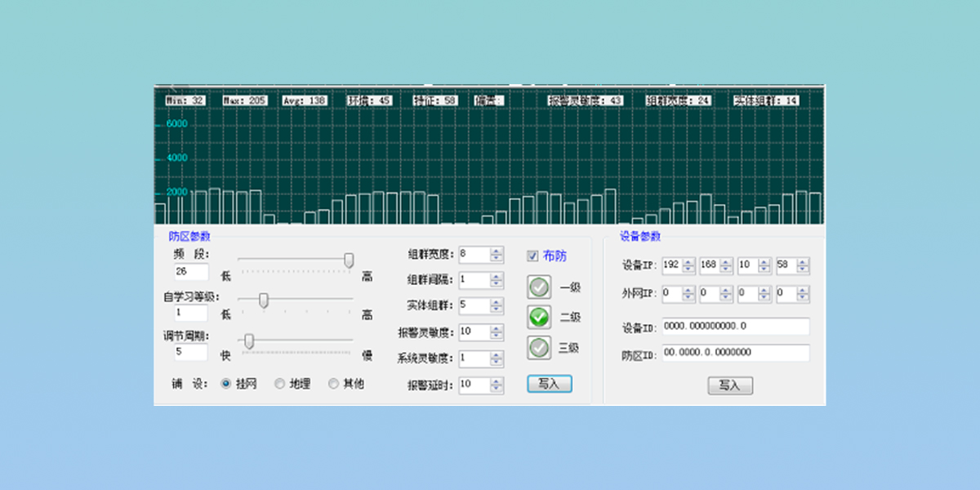Screen dimensions: 980x490
Task: Click the 设备ID input field
Action: click(x=735, y=327)
